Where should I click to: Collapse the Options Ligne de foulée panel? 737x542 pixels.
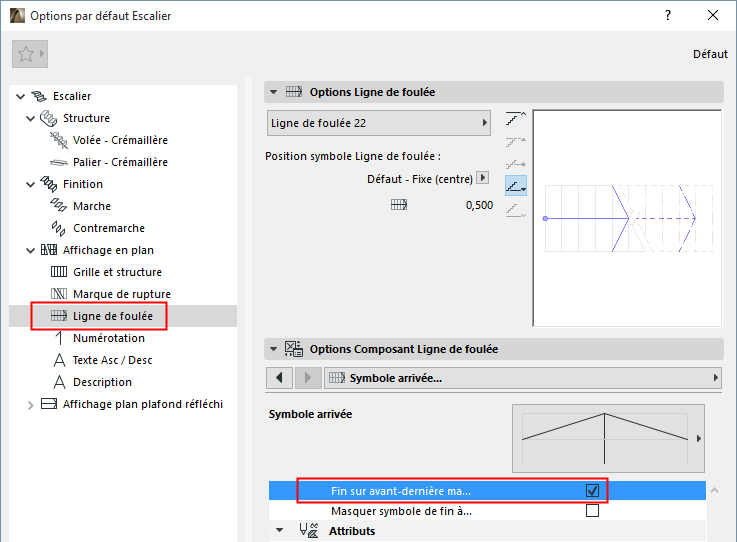274,92
